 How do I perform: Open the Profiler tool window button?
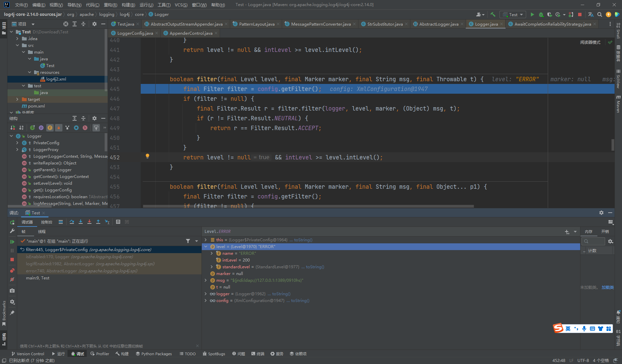[x=100, y=354]
